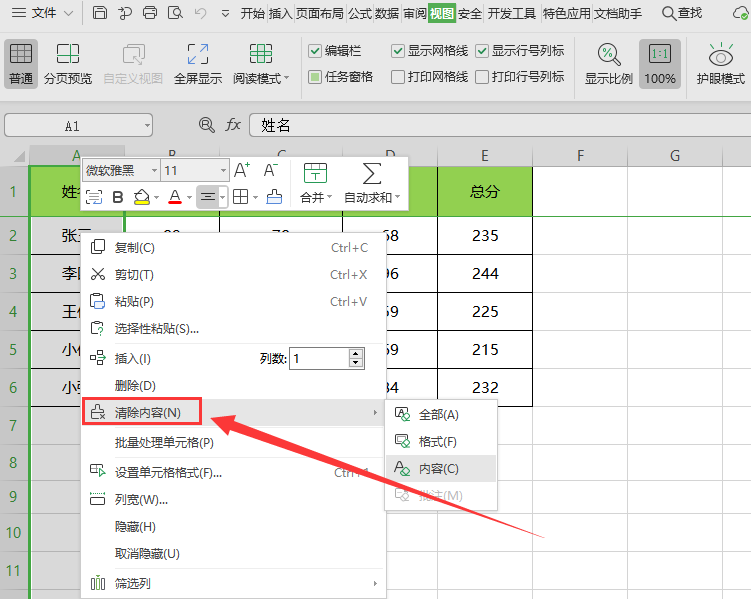Click the save icon in the top toolbar
Image resolution: width=751 pixels, height=599 pixels.
(100, 13)
